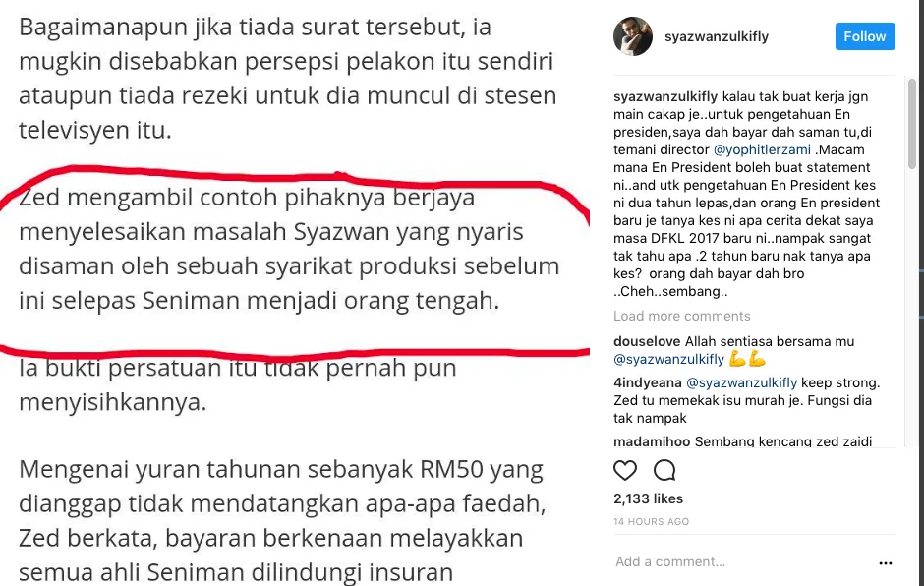Screen dimensions: 924x586
Task: Click the 14 HOURS AGO timestamp
Action: point(651,522)
